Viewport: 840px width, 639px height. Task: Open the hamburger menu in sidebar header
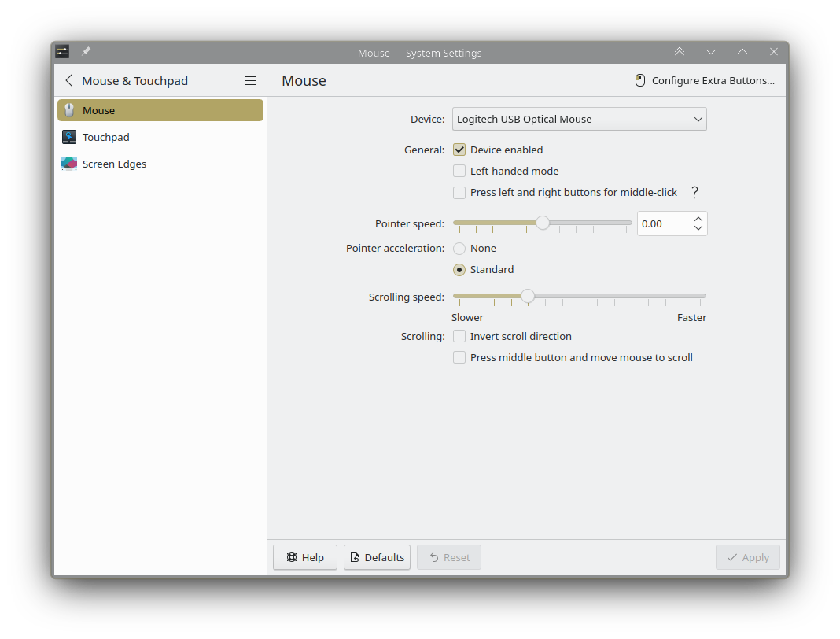pos(249,80)
